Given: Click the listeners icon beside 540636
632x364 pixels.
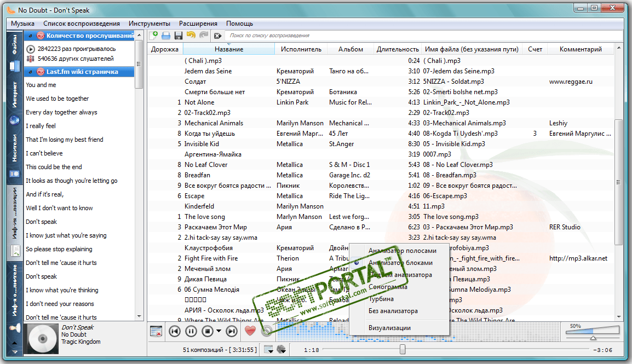Looking at the screenshot, I should coord(30,59).
